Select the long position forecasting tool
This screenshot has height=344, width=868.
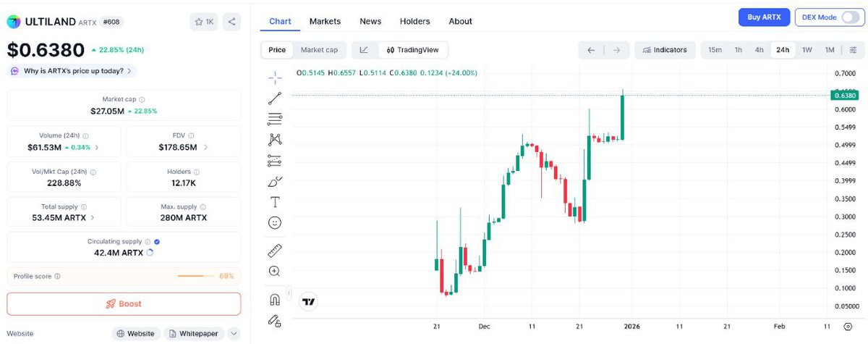[275, 160]
